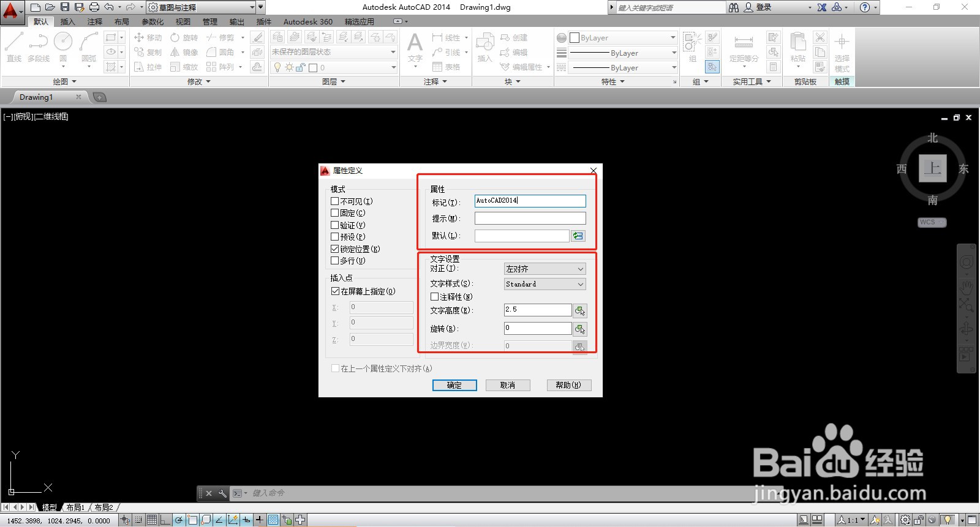Viewport: 980px width, 527px height.
Task: Click the Mirror tool
Action: point(184,52)
